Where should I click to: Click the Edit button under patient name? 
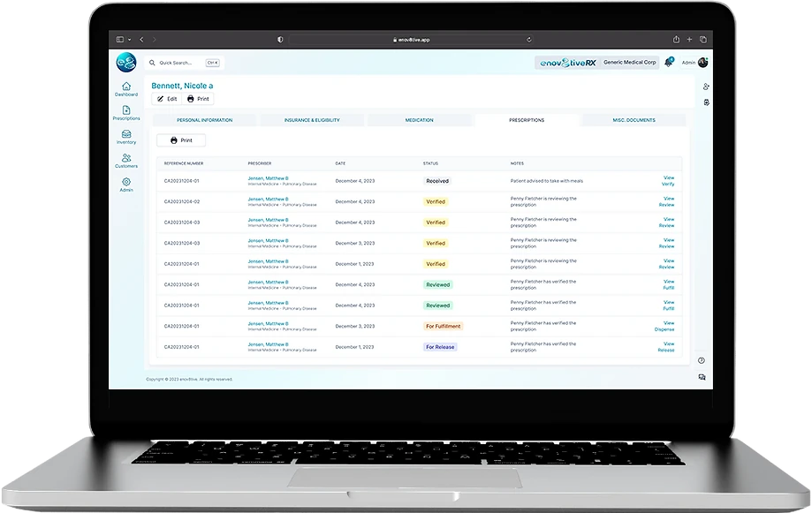[167, 99]
